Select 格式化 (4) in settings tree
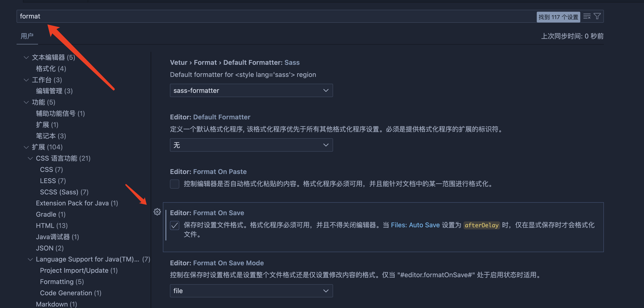Viewport: 644px width, 308px height. 51,69
